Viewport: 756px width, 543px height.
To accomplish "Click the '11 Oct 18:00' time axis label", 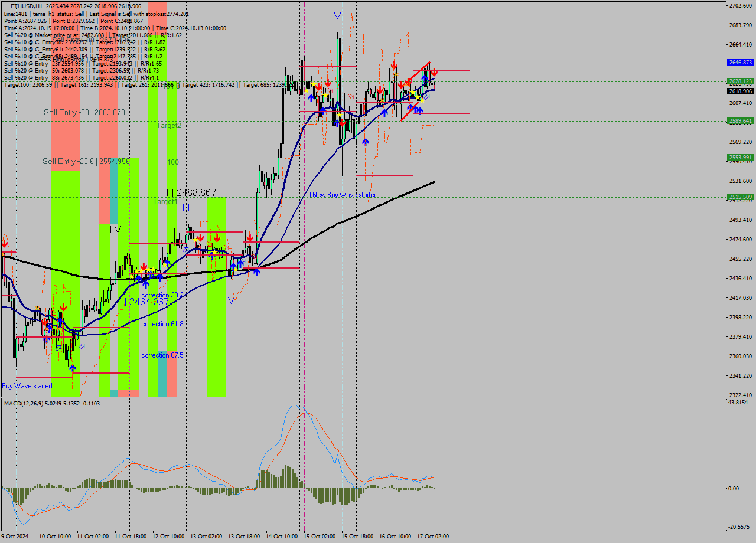I will [131, 537].
